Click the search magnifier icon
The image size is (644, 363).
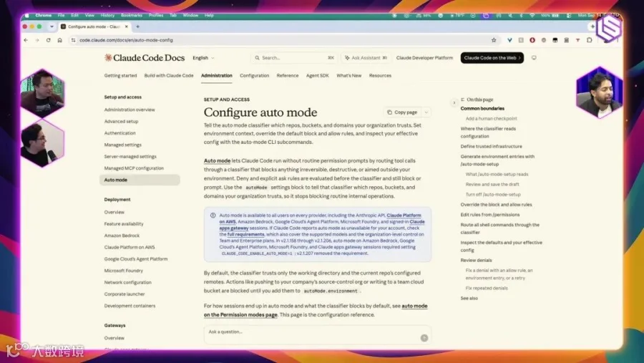[257, 58]
